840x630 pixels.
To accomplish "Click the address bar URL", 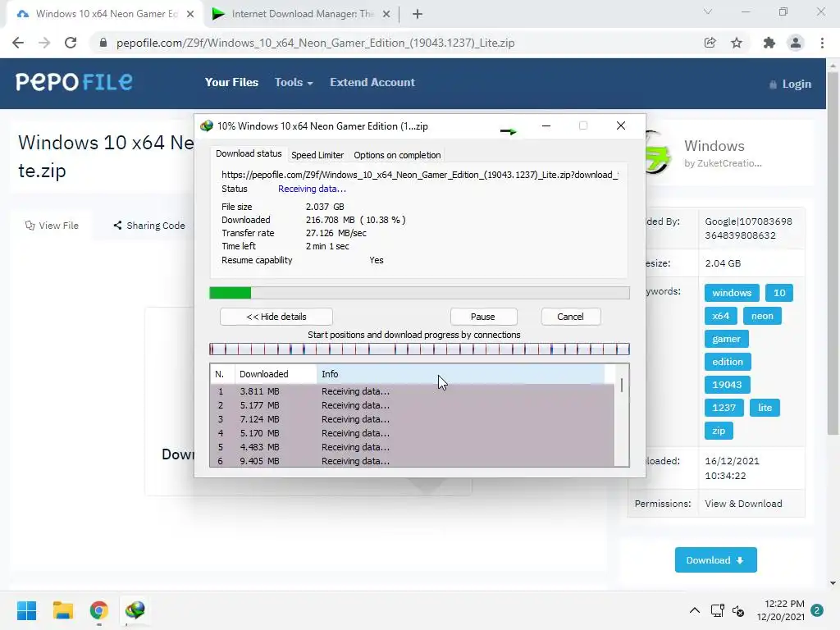I will tap(316, 43).
